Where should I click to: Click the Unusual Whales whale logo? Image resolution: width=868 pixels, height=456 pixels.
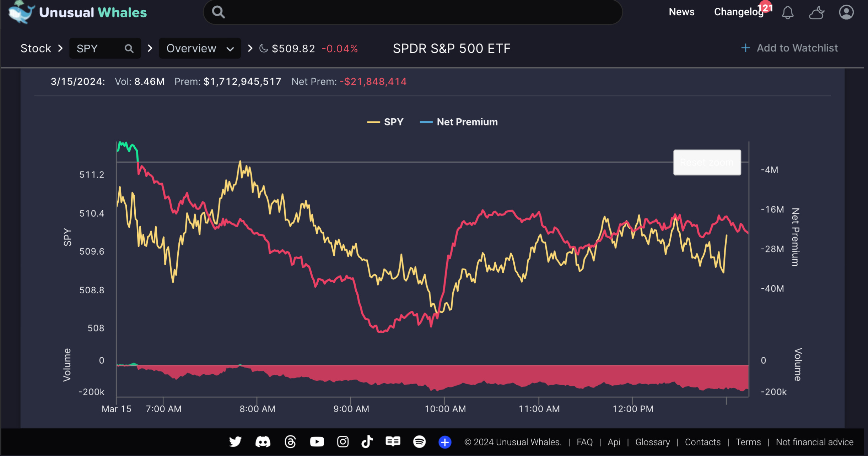(21, 12)
